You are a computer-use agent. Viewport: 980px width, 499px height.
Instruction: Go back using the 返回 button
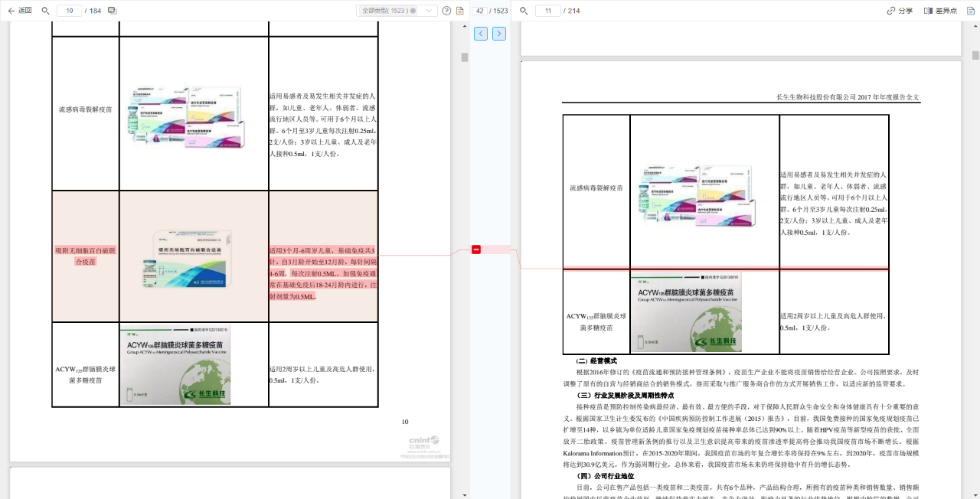coord(19,11)
